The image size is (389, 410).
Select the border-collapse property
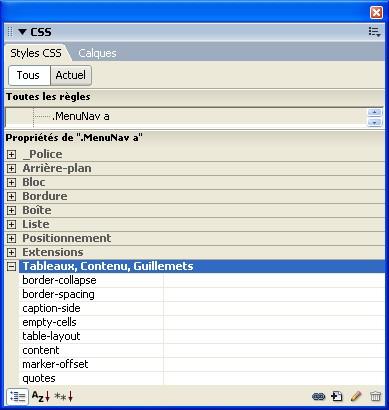[59, 280]
